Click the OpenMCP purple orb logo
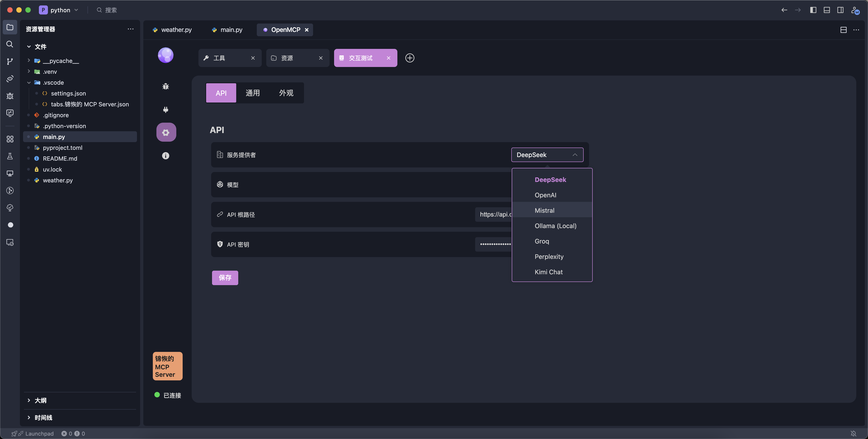 tap(165, 55)
